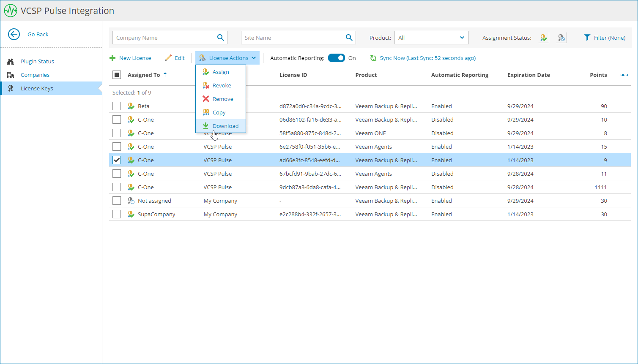This screenshot has width=638, height=364.
Task: Click the license ID starting d872a0d0
Action: coord(310,106)
